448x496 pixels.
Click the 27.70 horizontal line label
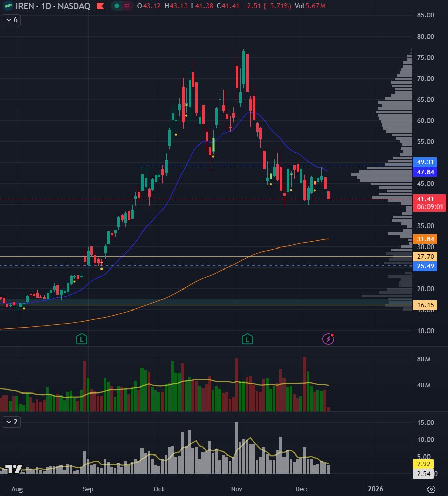click(x=425, y=257)
